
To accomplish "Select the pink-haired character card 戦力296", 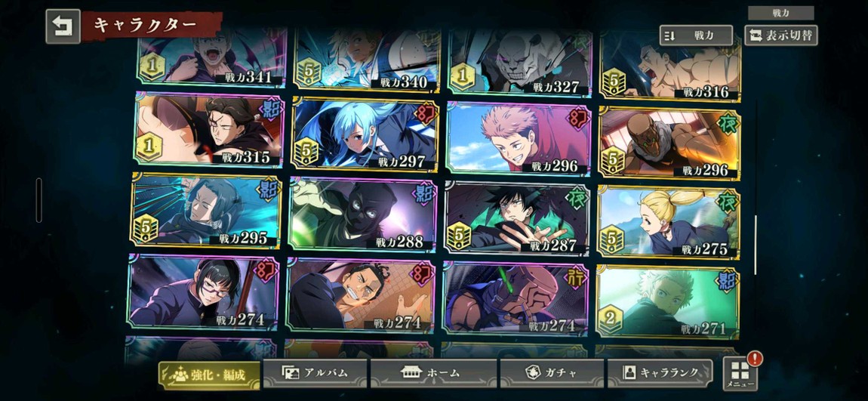I will 518,138.
